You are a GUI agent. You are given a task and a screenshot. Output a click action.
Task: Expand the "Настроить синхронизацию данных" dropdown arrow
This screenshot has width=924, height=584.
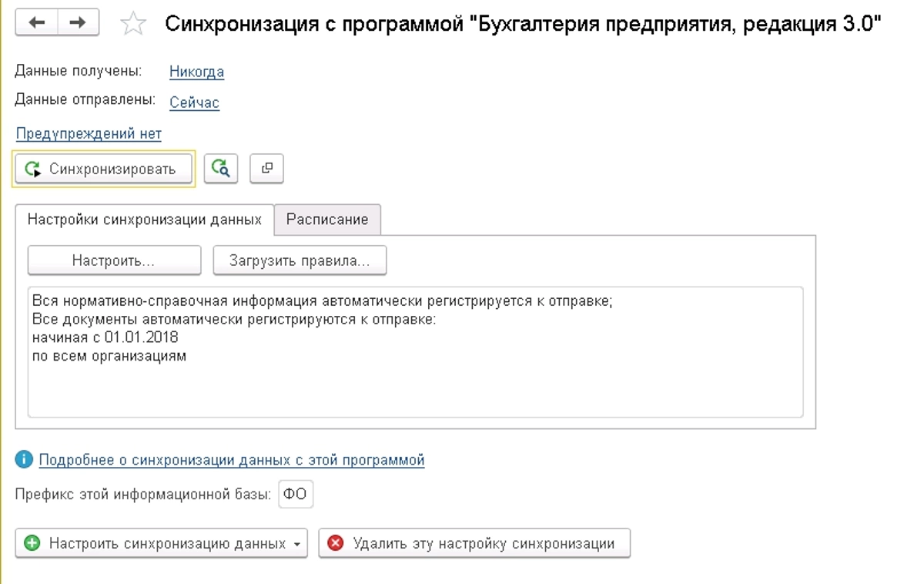(x=297, y=544)
